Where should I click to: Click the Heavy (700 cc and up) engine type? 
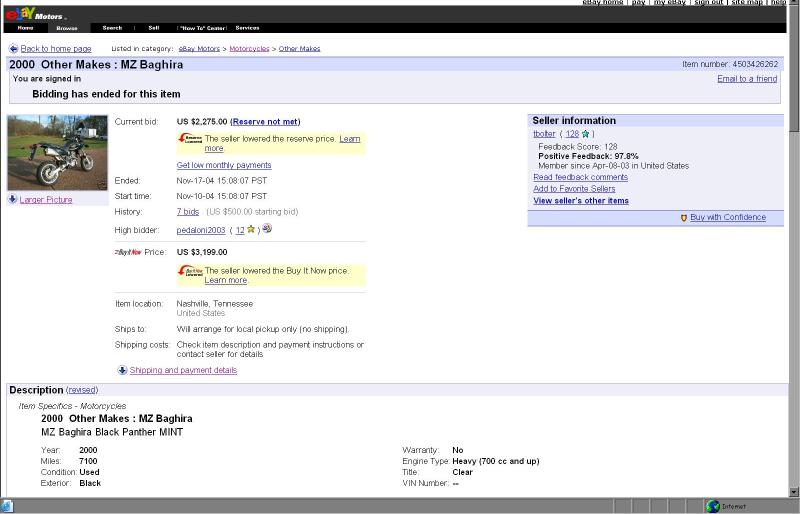(x=496, y=461)
